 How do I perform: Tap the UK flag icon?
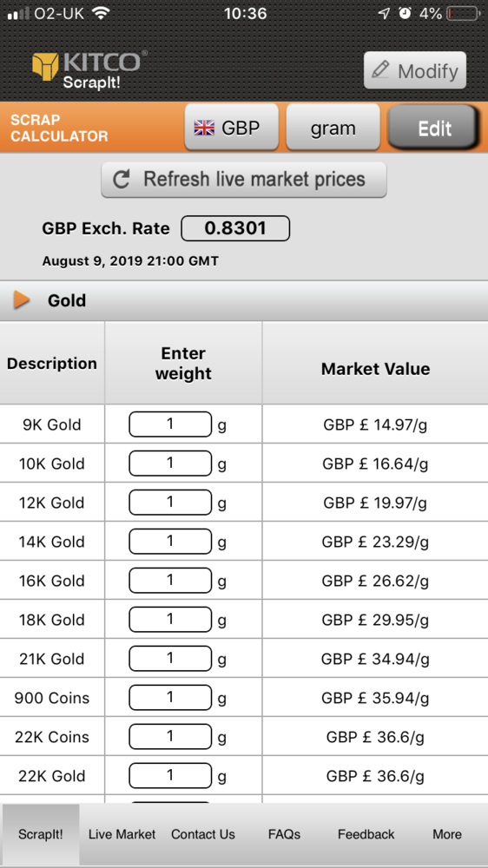[204, 128]
